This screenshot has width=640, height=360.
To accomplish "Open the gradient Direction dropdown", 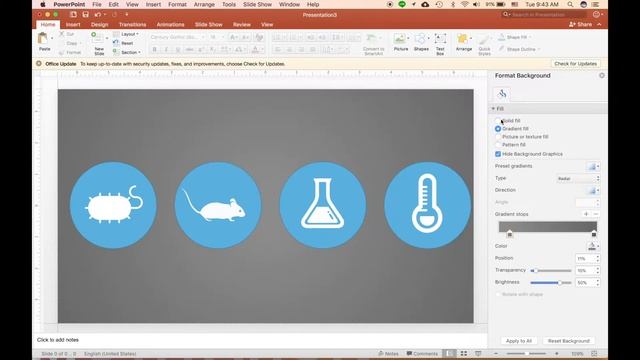I will [x=593, y=190].
